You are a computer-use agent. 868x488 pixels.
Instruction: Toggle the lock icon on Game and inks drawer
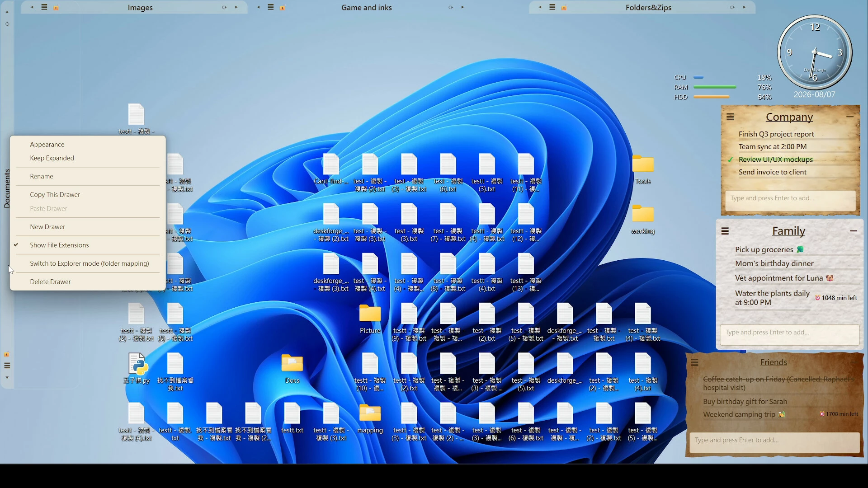[x=283, y=8]
